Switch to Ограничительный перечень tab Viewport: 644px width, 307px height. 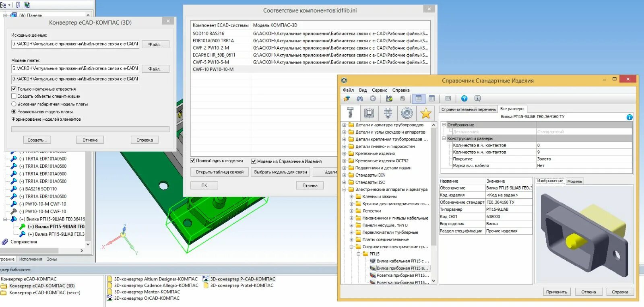pos(469,109)
